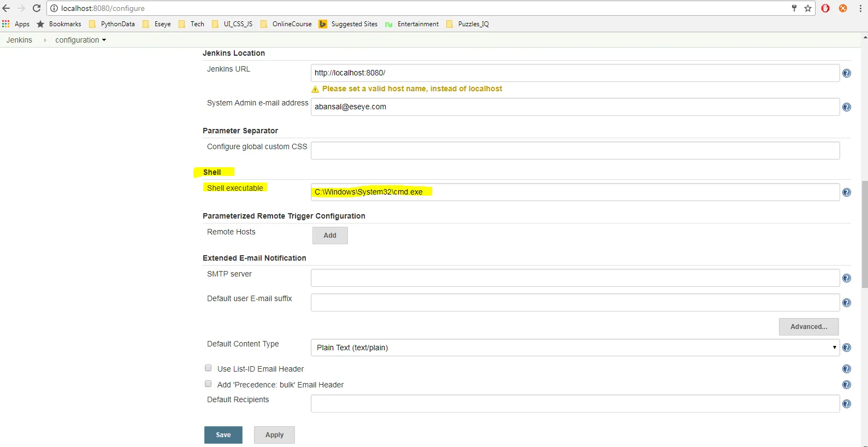The width and height of the screenshot is (868, 447).
Task: Click the saved password key icon
Action: [794, 8]
